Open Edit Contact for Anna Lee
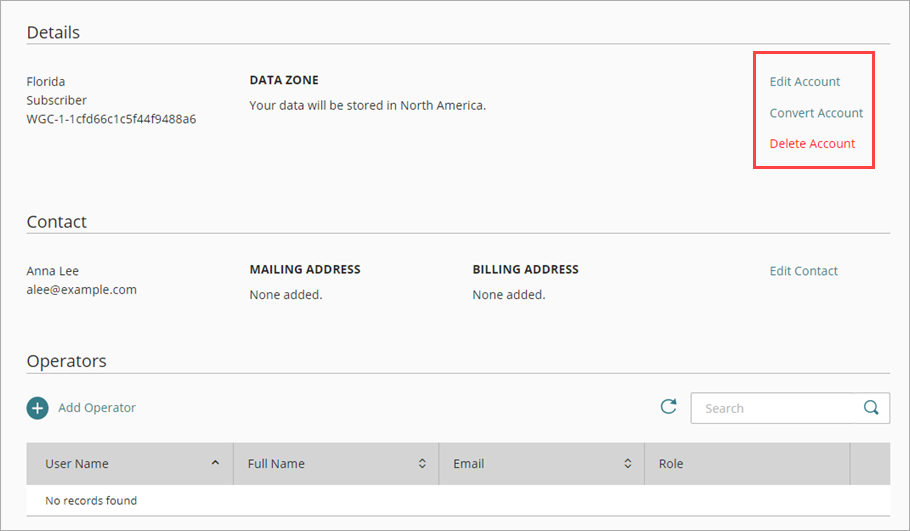 coord(803,271)
